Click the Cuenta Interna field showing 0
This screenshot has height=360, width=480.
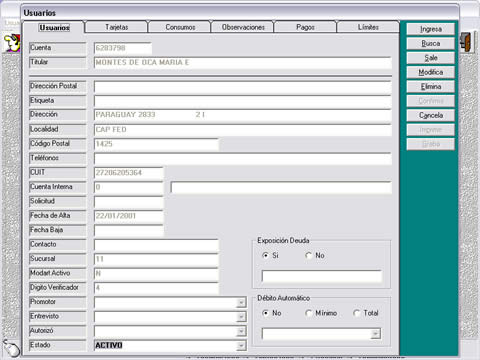129,187
